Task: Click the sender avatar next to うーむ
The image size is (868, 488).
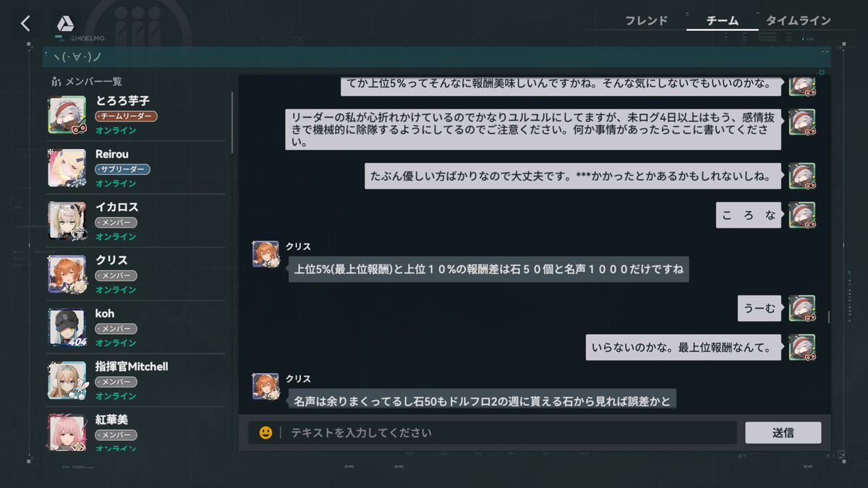Action: click(802, 308)
